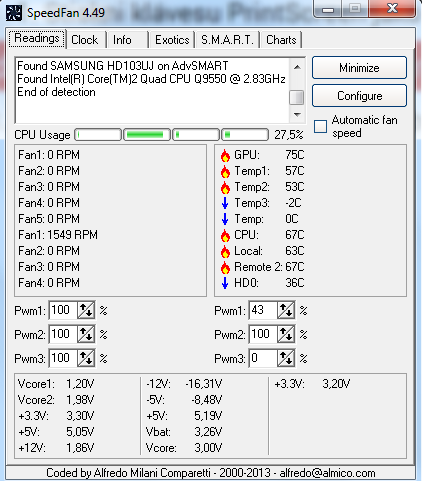Click the blue arrow next to Temp: 0C
Viewport: 422px width, 481px height.
225,219
